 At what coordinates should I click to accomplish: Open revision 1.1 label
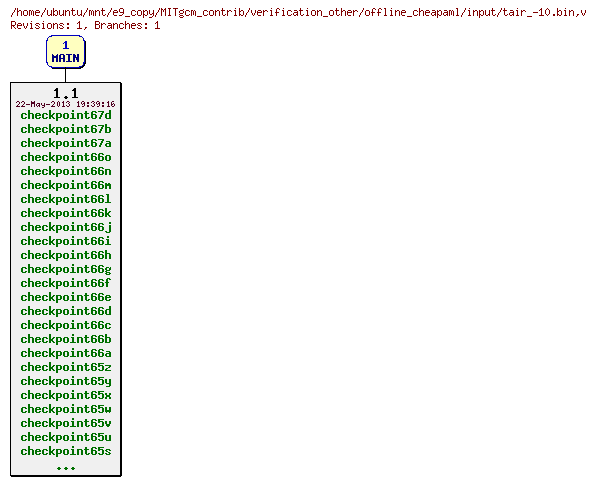tap(65, 93)
